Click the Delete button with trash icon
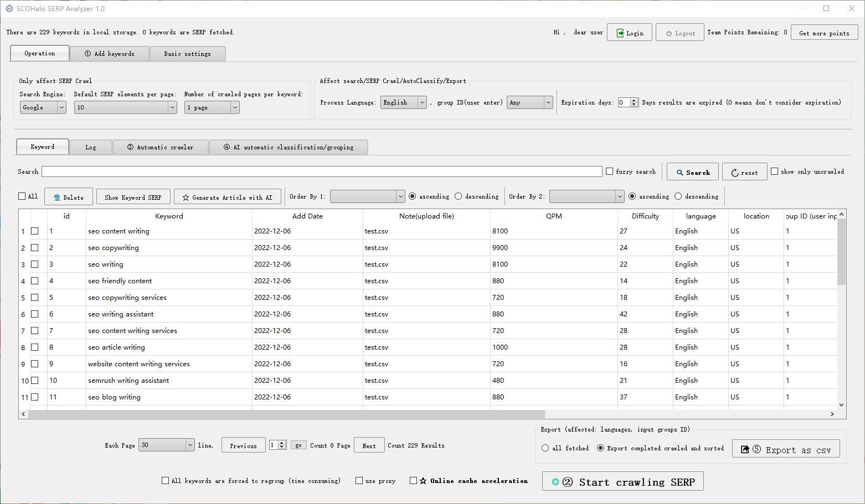 click(69, 197)
